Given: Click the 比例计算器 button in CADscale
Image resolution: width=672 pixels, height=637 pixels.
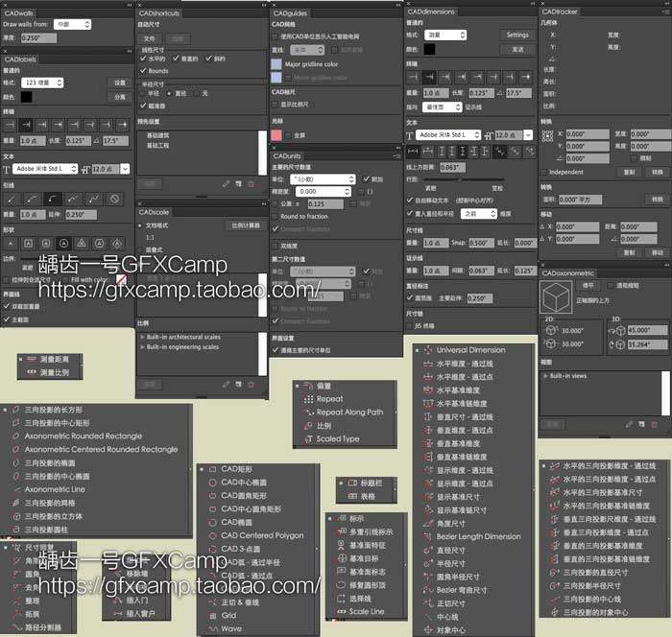Looking at the screenshot, I should coord(246,225).
